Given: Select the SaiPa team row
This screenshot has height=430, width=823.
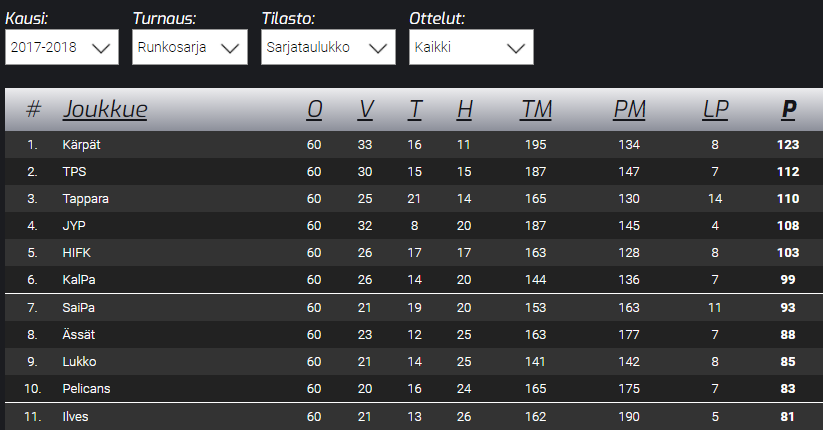Looking at the screenshot, I should pyautogui.click(x=414, y=308).
